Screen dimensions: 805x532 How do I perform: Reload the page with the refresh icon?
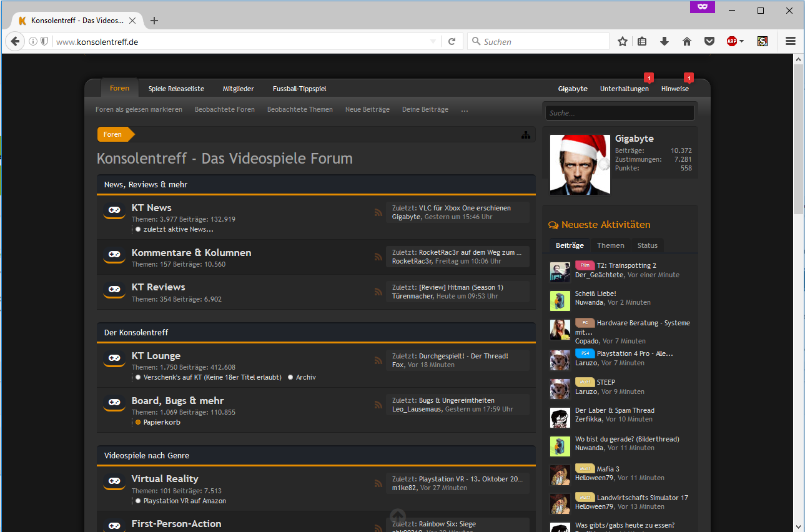pyautogui.click(x=452, y=41)
